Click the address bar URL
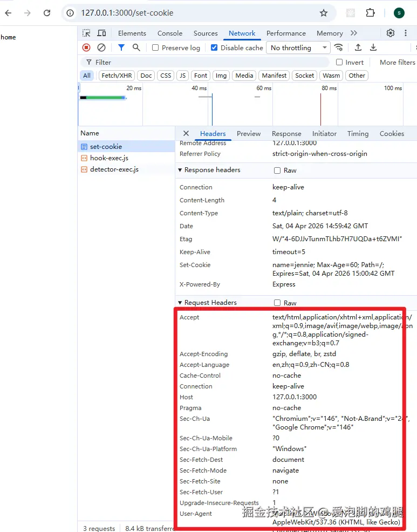 (x=127, y=13)
